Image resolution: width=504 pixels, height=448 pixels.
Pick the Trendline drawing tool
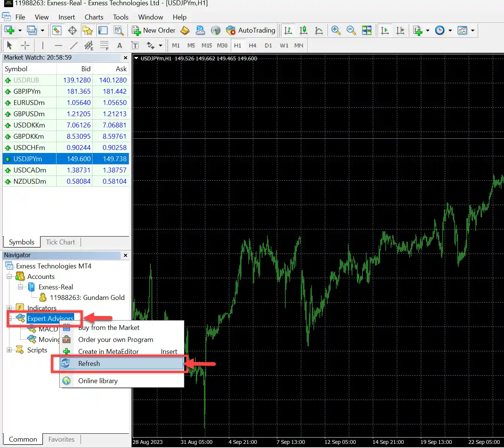(x=74, y=45)
